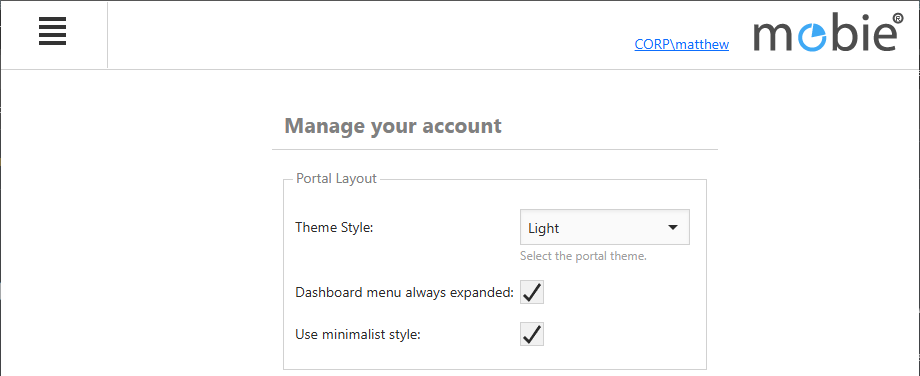
Task: Select the Theme Style label
Action: (x=334, y=227)
